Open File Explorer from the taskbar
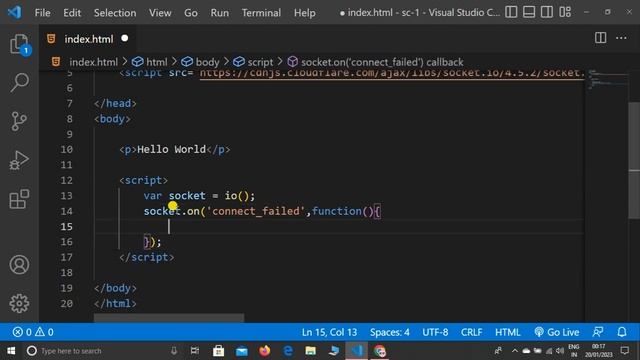The image size is (640, 360). coord(311,351)
